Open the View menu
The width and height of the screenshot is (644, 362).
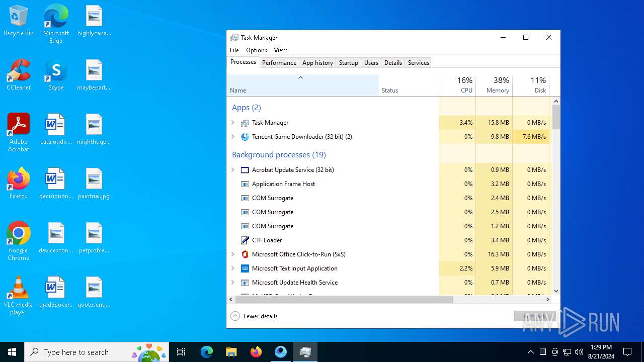coord(280,50)
